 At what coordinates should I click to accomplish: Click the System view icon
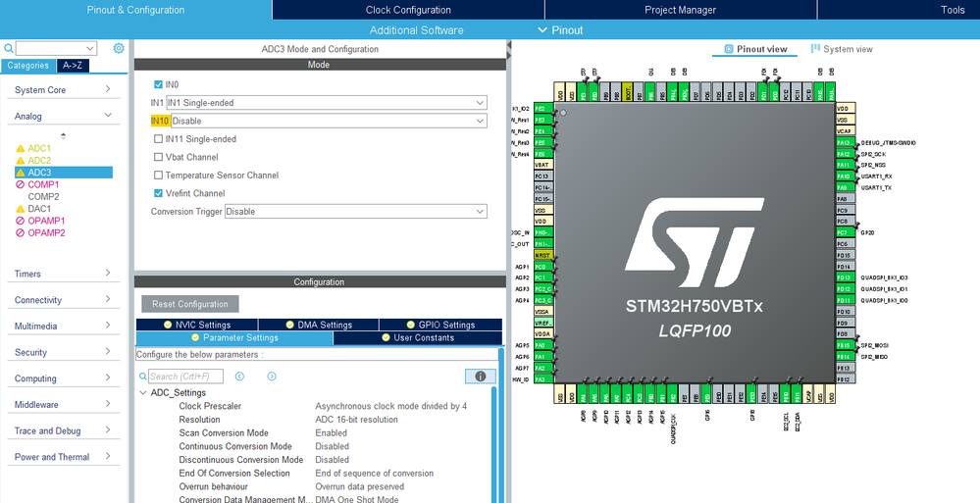point(815,49)
